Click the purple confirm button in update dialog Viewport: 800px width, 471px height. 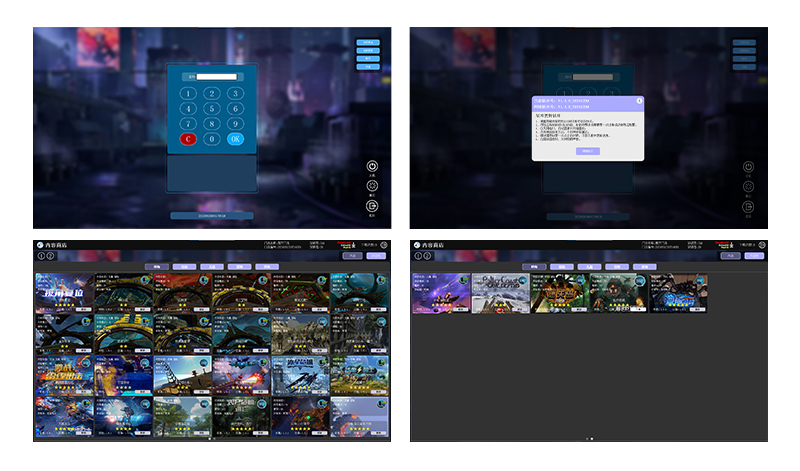tap(589, 150)
